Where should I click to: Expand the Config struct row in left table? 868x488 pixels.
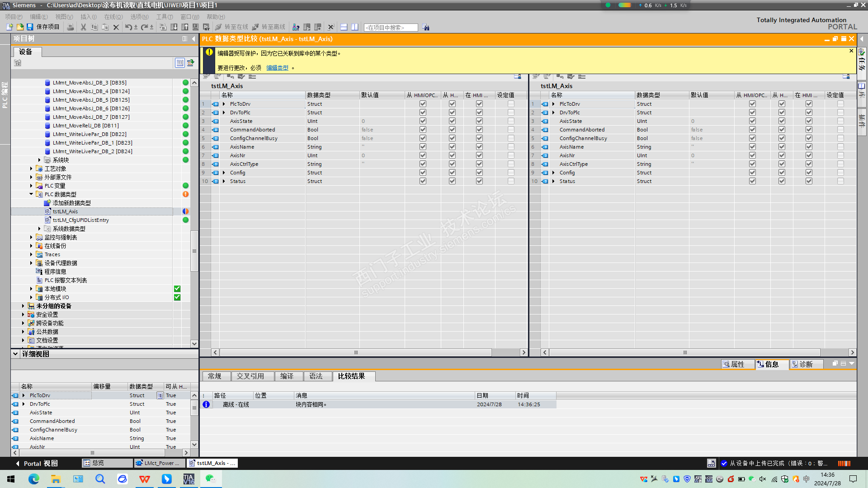(224, 173)
